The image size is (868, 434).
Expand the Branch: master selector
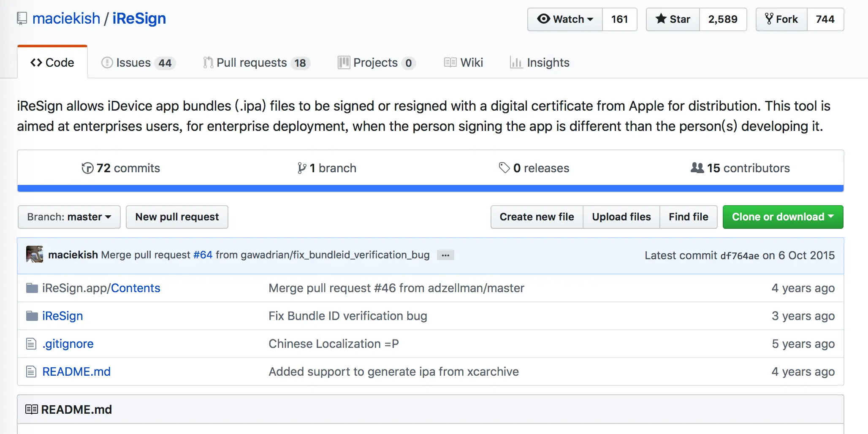[x=69, y=217]
